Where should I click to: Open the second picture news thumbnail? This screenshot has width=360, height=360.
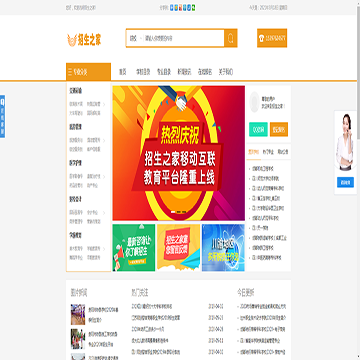click(78, 339)
